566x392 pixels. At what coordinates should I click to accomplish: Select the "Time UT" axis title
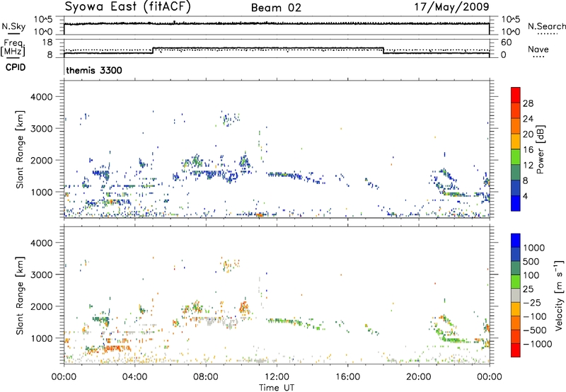click(277, 388)
